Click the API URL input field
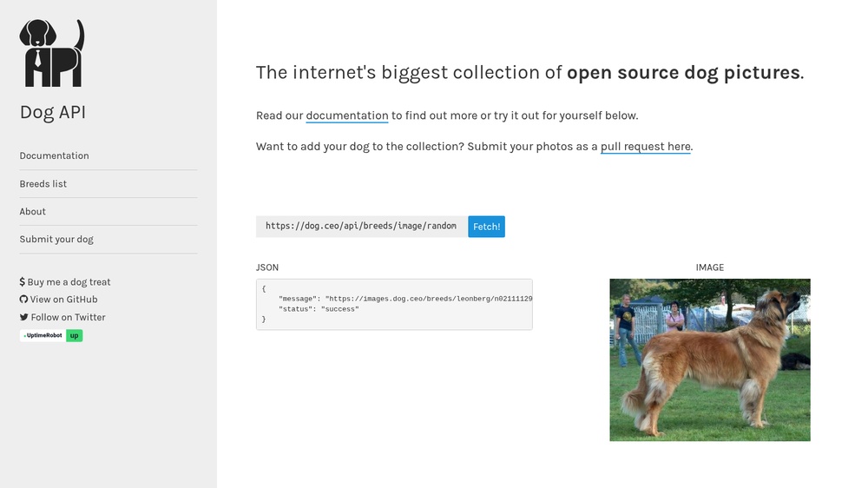The height and width of the screenshot is (488, 868). click(361, 227)
